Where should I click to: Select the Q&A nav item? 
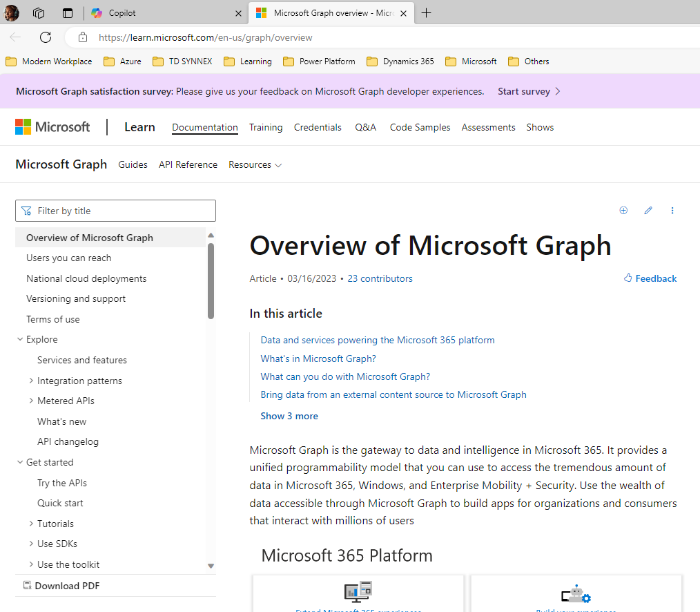pos(366,127)
